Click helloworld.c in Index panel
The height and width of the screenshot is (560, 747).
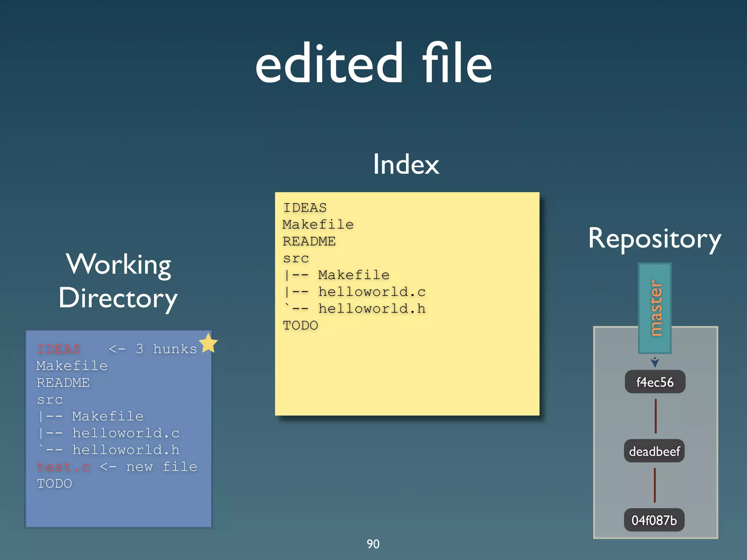[372, 292]
